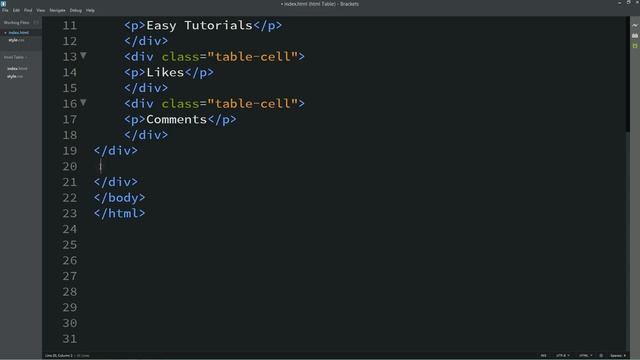Click the </div> tag on line 15
Viewport: 640px width, 360px height.
tap(146, 88)
